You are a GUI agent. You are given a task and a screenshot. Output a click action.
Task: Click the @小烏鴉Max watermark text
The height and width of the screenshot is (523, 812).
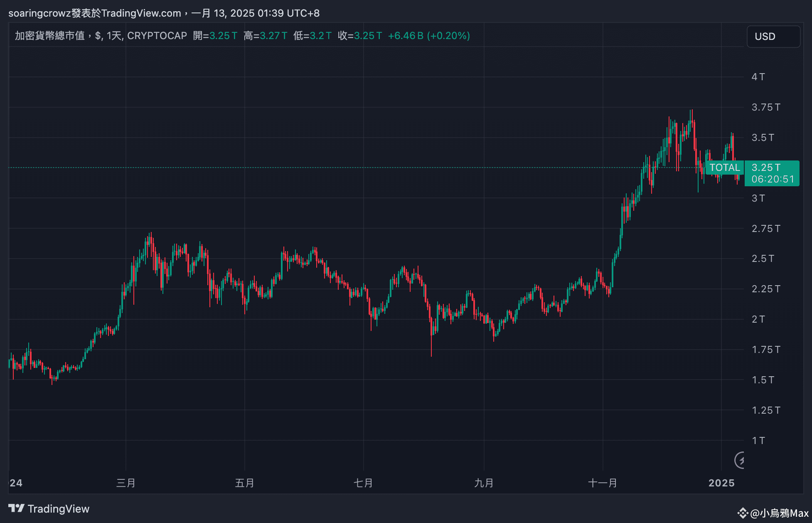779,513
